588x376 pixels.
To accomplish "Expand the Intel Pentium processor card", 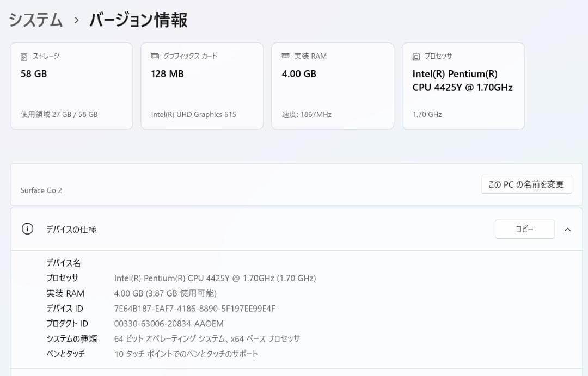I will (463, 85).
